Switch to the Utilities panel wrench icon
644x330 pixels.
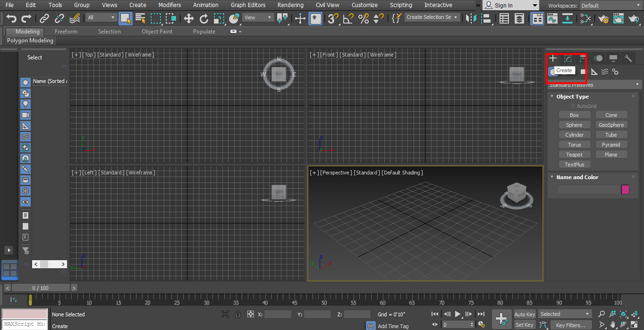(627, 58)
